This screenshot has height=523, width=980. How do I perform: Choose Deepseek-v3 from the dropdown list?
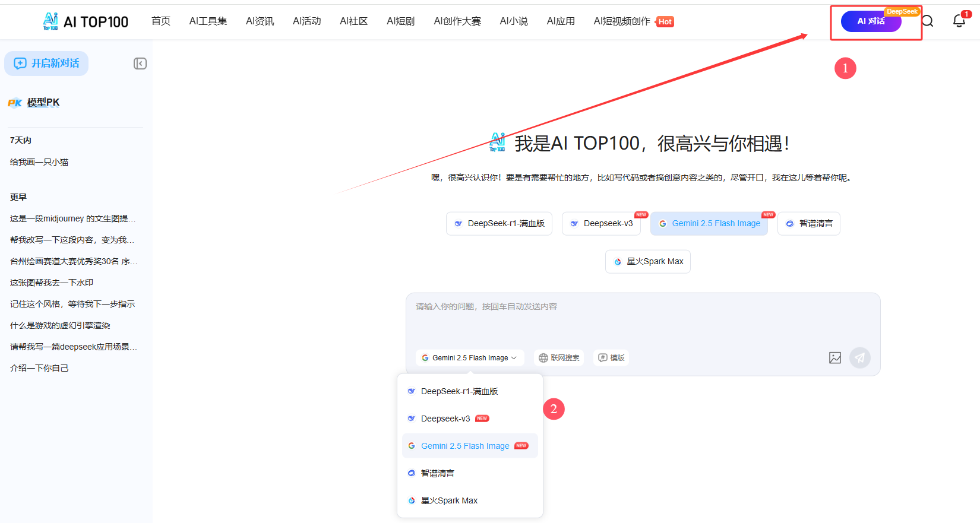445,419
